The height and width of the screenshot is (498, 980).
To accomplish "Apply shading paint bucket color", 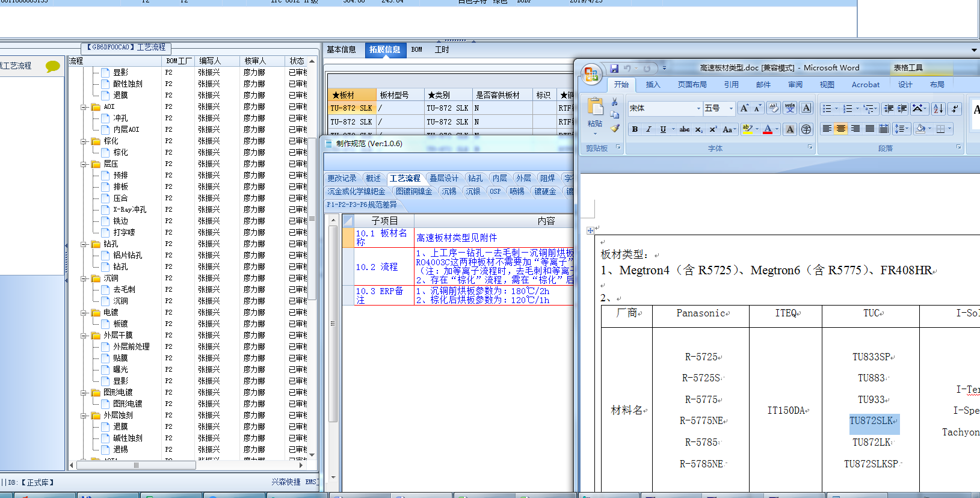I will pyautogui.click(x=920, y=129).
